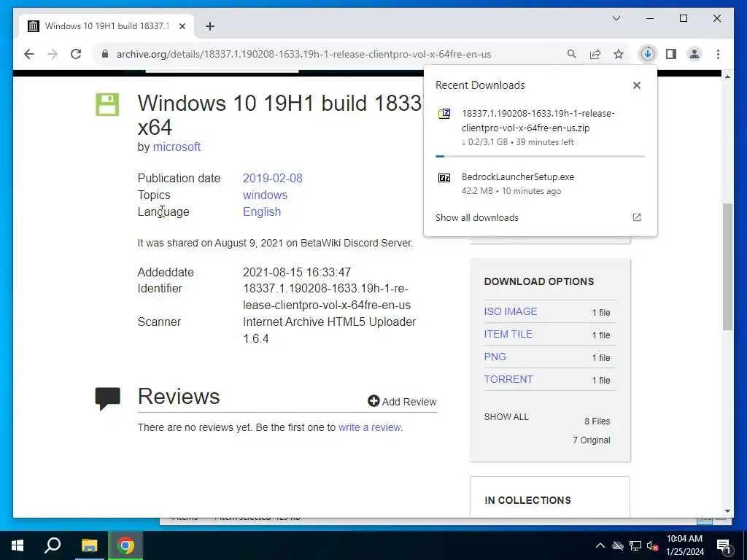Click the Reviews speech bubble icon
The width and height of the screenshot is (747, 560).
(108, 399)
